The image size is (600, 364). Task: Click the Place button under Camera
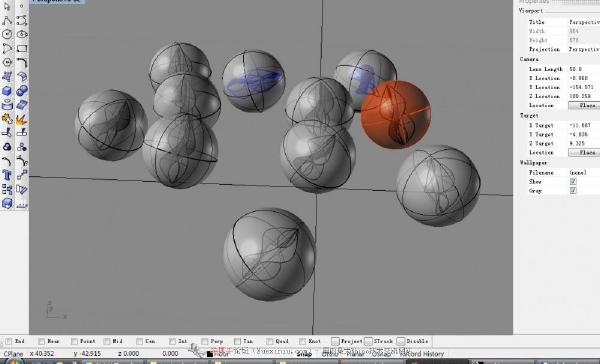tap(584, 105)
